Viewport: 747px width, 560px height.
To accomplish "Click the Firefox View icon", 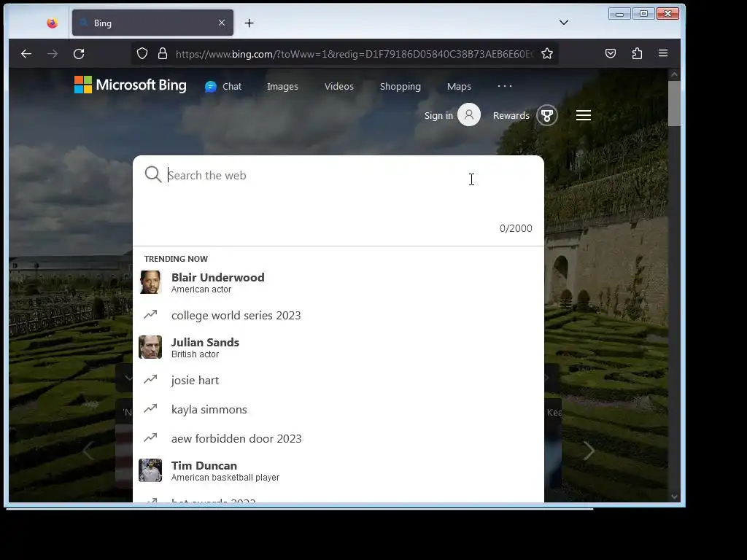I will click(52, 23).
